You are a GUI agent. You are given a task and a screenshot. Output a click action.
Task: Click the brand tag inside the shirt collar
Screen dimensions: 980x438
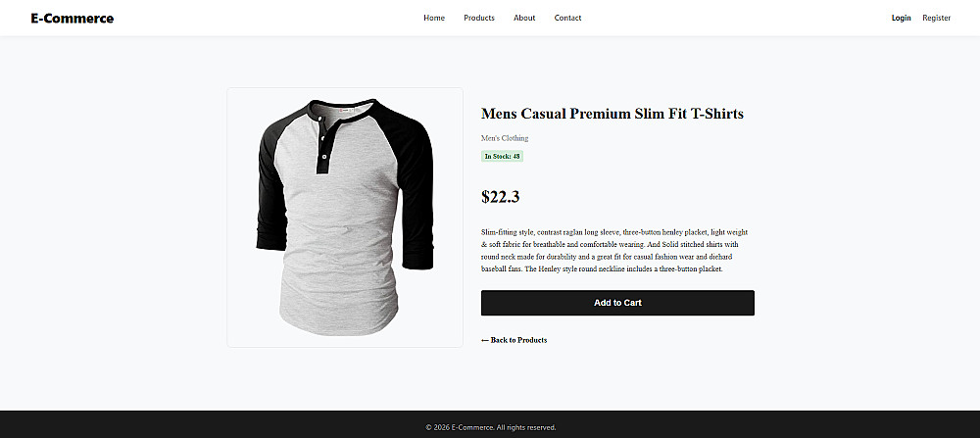tap(346, 112)
